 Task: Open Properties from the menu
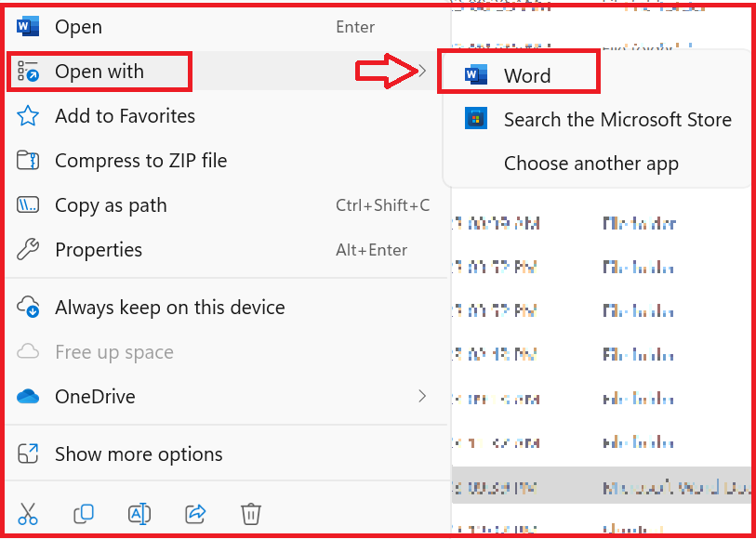(x=227, y=249)
